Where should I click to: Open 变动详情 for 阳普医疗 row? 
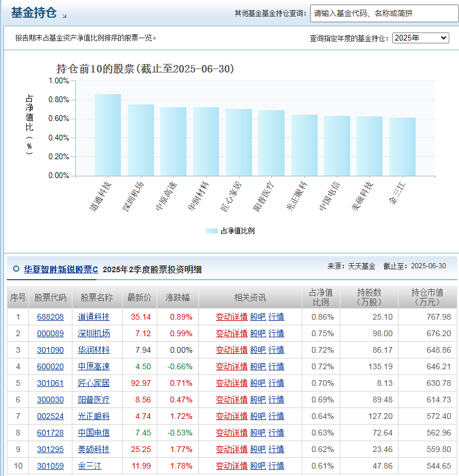click(231, 400)
